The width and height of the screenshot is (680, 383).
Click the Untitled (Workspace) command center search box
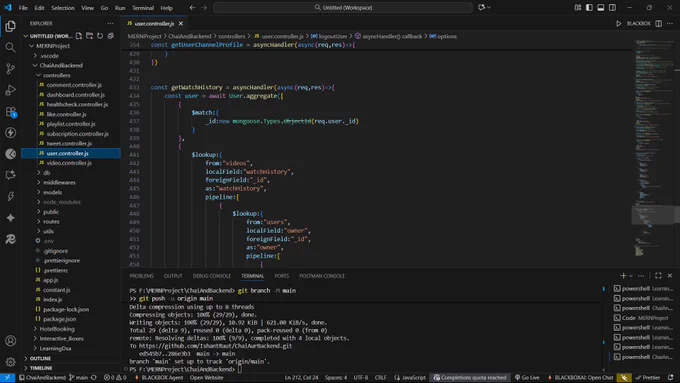[343, 7]
